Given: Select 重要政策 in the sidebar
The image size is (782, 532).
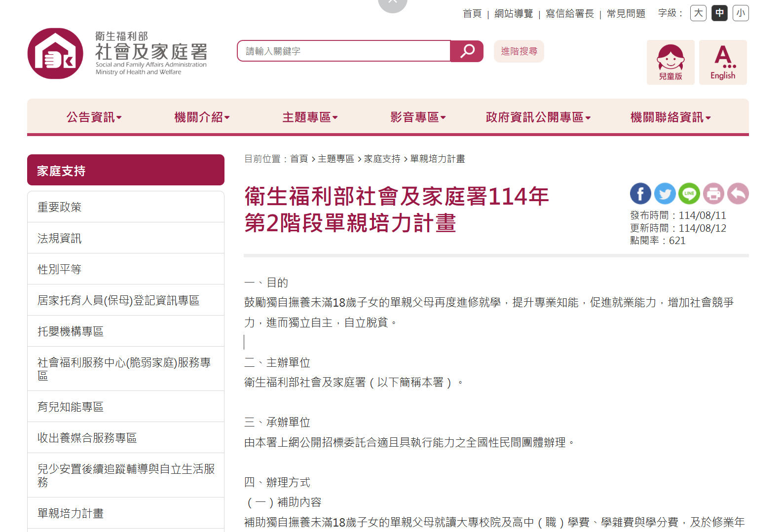Looking at the screenshot, I should point(126,207).
